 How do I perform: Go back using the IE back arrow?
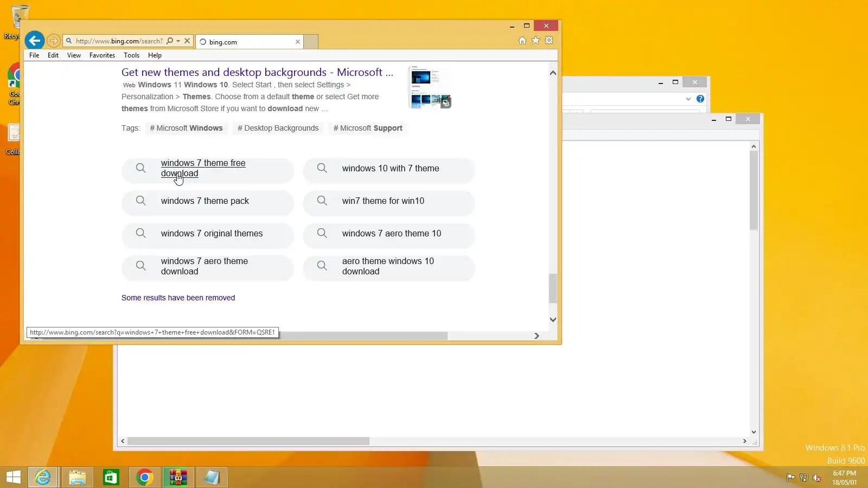coord(34,41)
